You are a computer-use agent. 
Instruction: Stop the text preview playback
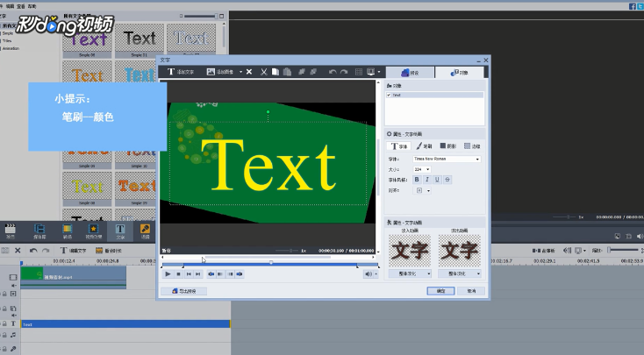[178, 273]
